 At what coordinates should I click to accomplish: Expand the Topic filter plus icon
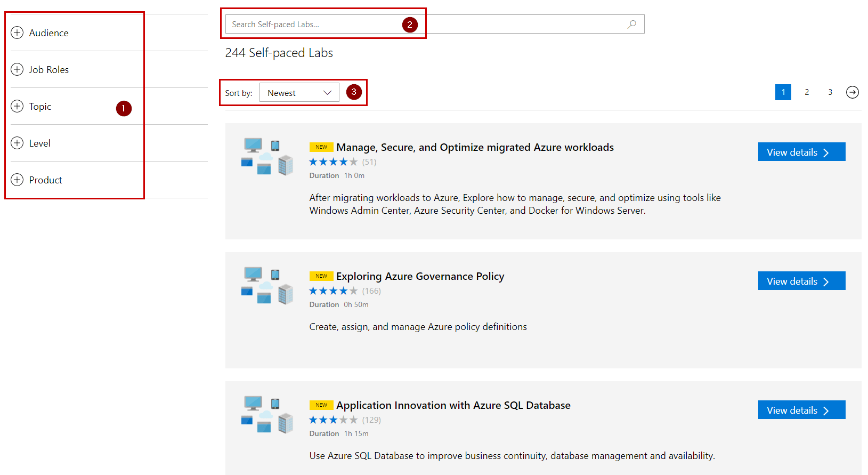[x=17, y=106]
